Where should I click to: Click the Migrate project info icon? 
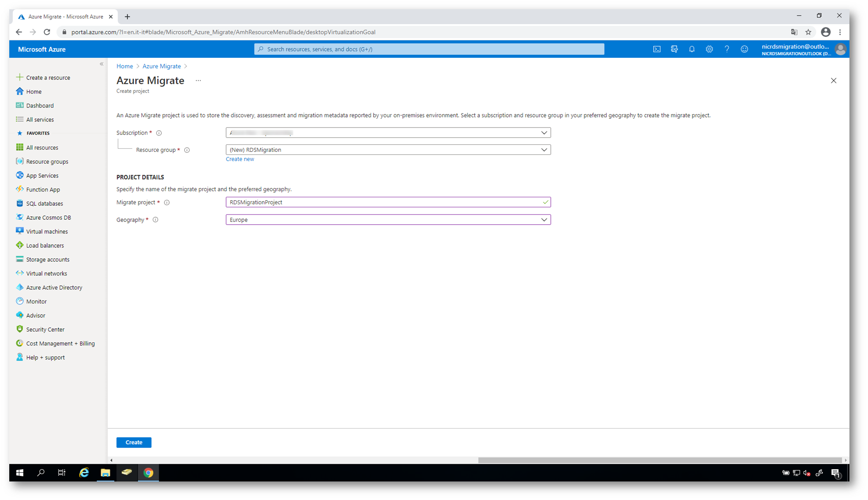coord(167,203)
